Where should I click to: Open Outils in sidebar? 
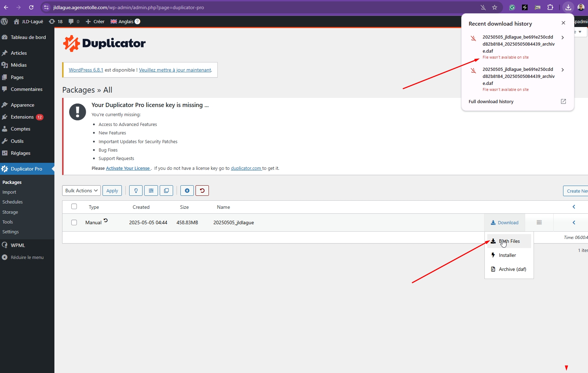tap(27, 141)
